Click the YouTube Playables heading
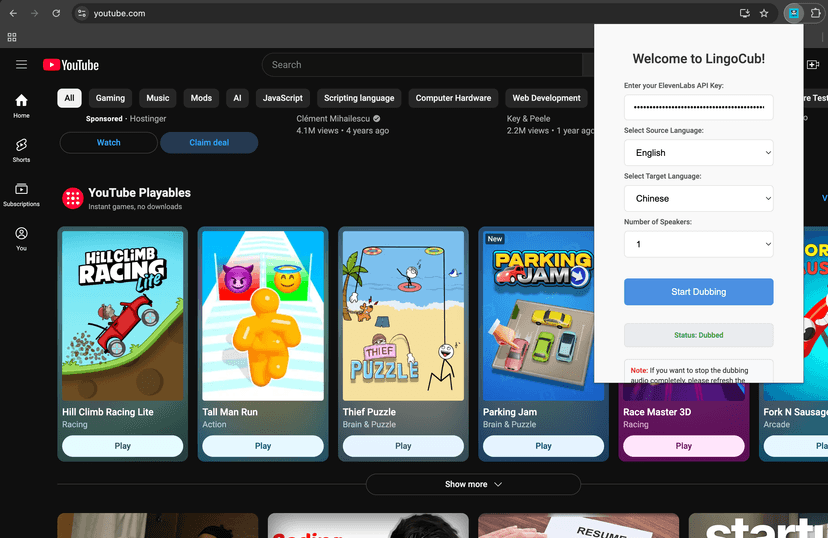 click(139, 193)
